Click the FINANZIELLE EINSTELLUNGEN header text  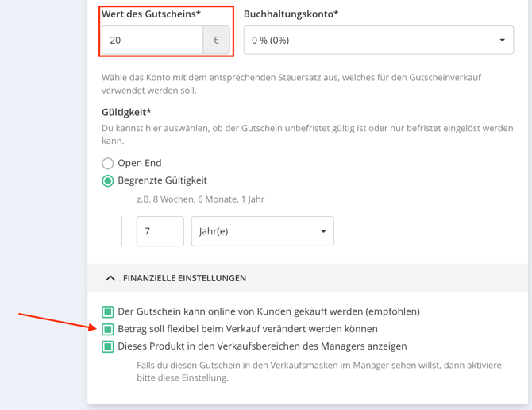[184, 278]
